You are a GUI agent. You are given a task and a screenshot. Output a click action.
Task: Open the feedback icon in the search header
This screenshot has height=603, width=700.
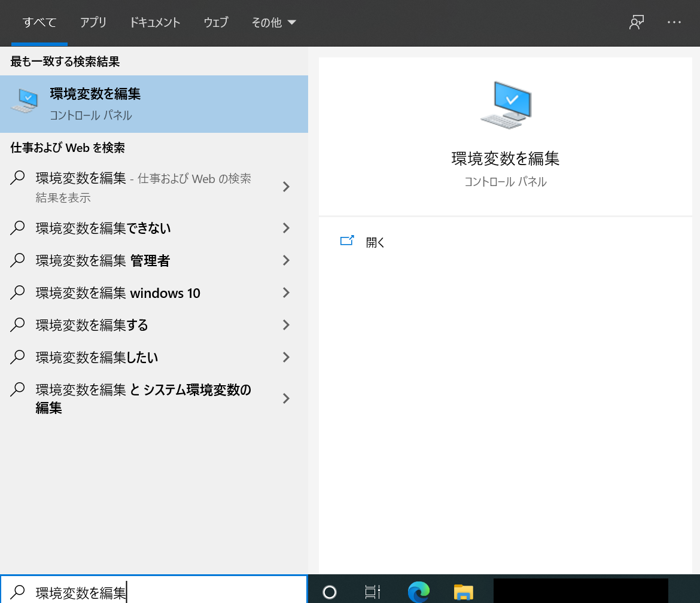point(636,23)
